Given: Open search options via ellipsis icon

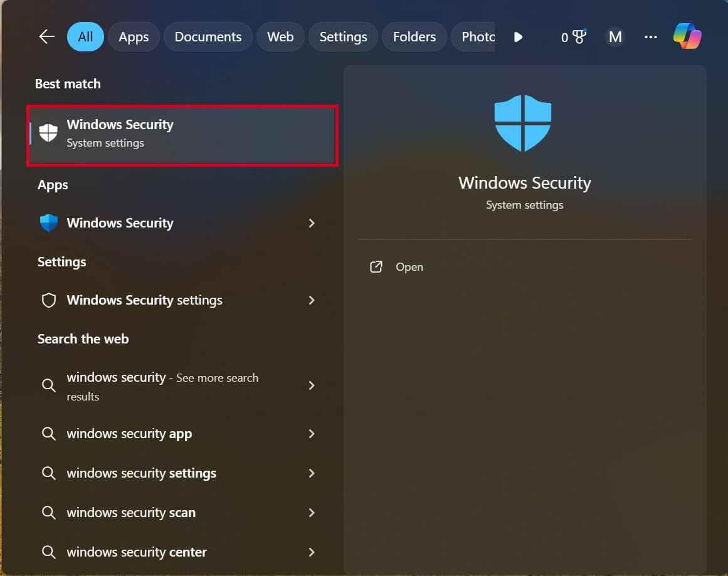Looking at the screenshot, I should (650, 36).
